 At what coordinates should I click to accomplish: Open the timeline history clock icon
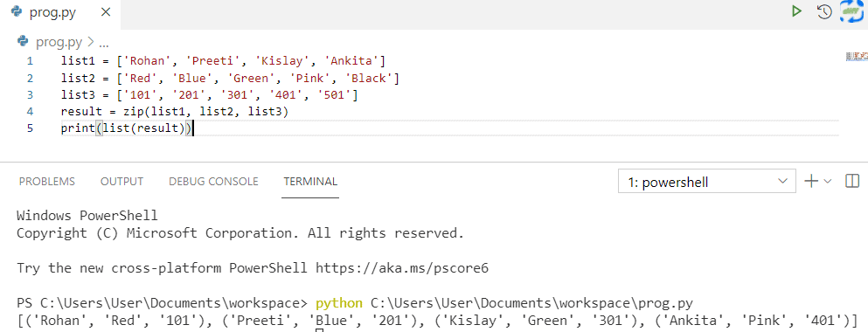click(825, 11)
